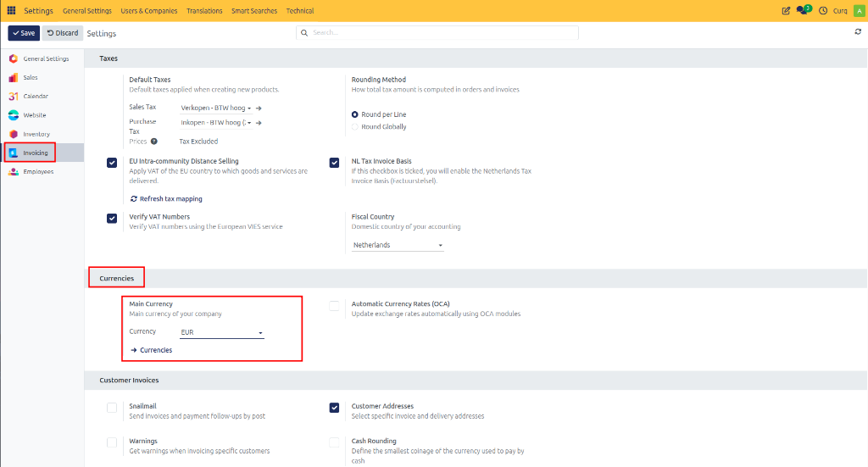Open the Users & Companies menu

tap(149, 10)
